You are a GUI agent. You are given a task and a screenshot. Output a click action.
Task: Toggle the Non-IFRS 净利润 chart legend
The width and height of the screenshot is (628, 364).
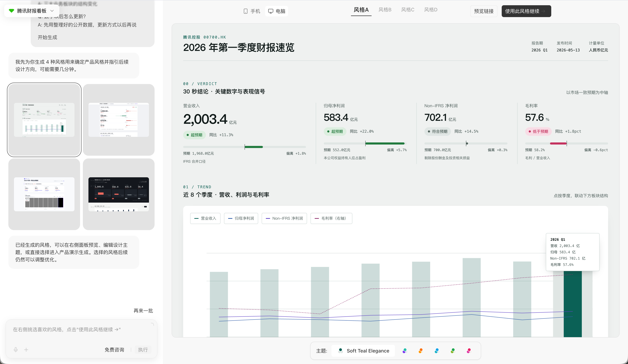284,218
